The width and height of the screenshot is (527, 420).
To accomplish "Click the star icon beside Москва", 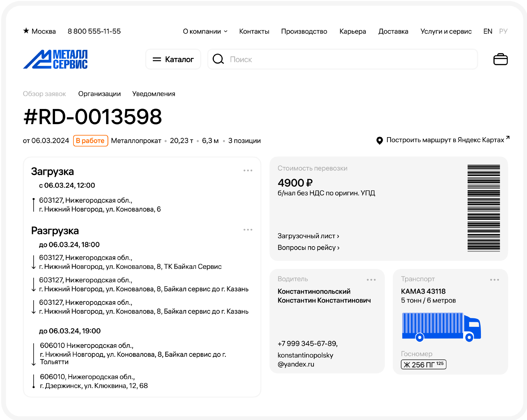I will [x=26, y=31].
